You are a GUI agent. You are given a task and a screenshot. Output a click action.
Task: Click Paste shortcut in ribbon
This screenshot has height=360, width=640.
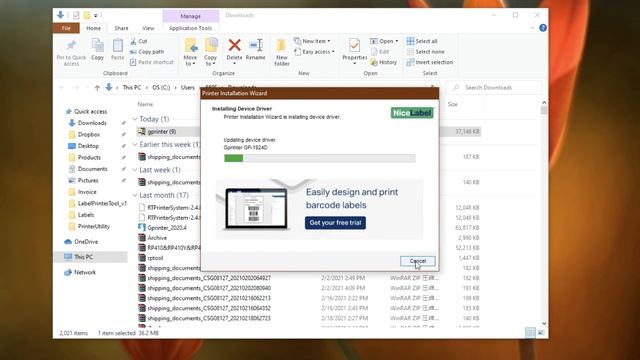click(x=151, y=62)
